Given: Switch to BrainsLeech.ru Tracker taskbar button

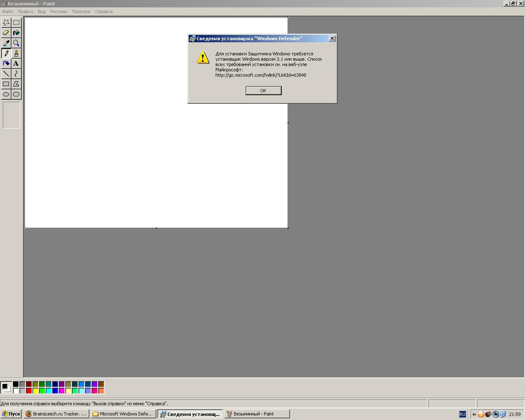Looking at the screenshot, I should tap(56, 414).
